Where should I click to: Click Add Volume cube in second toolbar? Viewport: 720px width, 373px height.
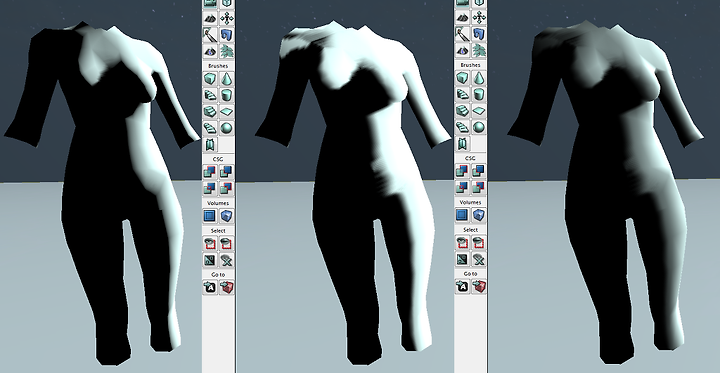479,215
